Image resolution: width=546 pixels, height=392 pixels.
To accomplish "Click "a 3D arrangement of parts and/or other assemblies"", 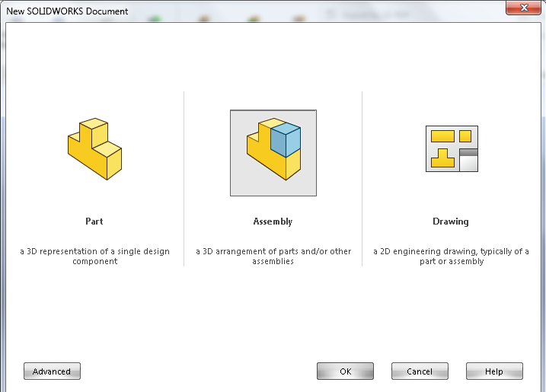I will 273,257.
